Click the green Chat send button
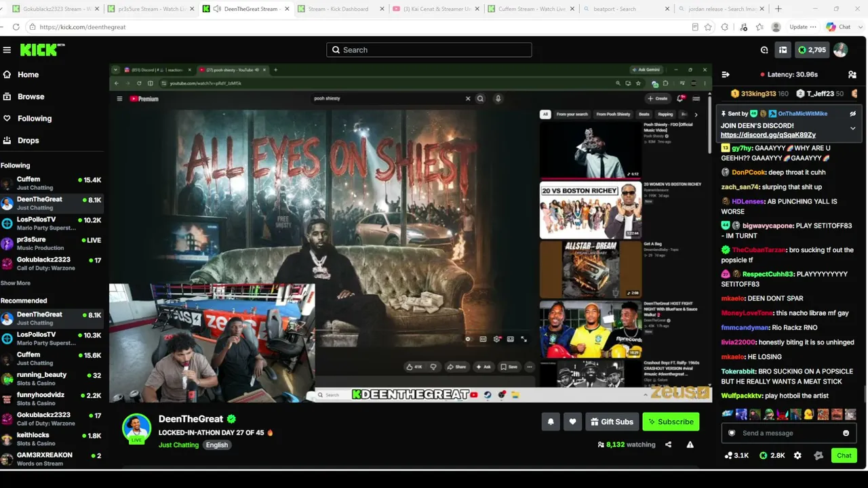The height and width of the screenshot is (488, 868). tap(844, 455)
